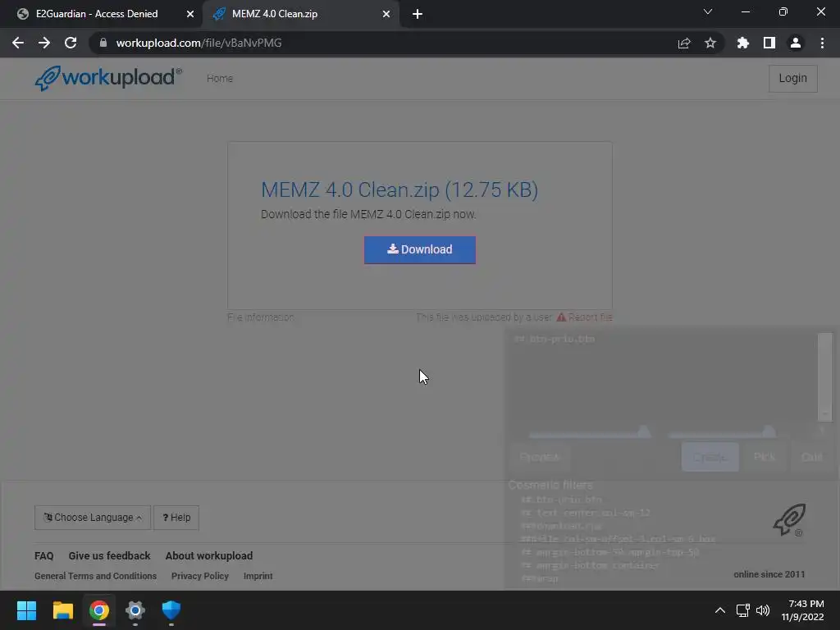Click the picker filter text box
Image resolution: width=840 pixels, height=630 pixels.
click(x=663, y=377)
